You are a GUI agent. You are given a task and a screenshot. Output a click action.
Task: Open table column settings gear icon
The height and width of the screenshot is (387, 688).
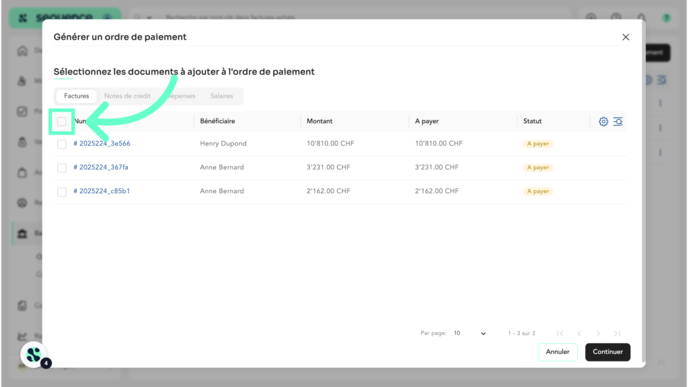point(603,122)
